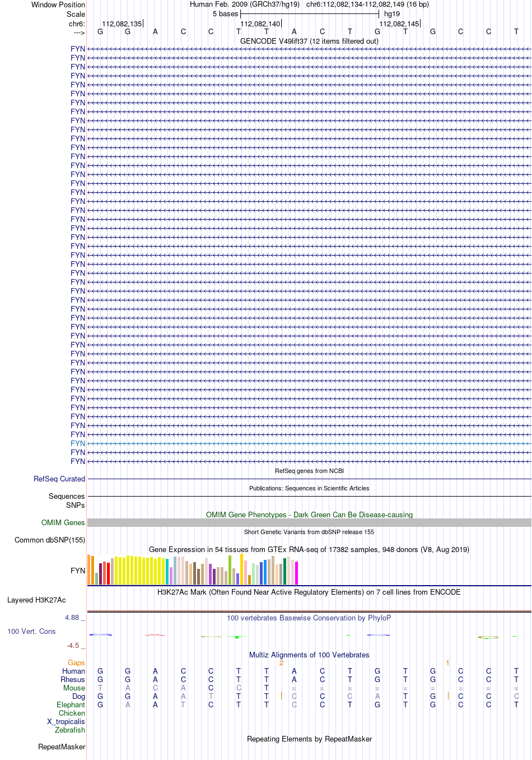Open "Publications: Sequences in Scientific Articles" title
532x760 pixels.
point(309,488)
